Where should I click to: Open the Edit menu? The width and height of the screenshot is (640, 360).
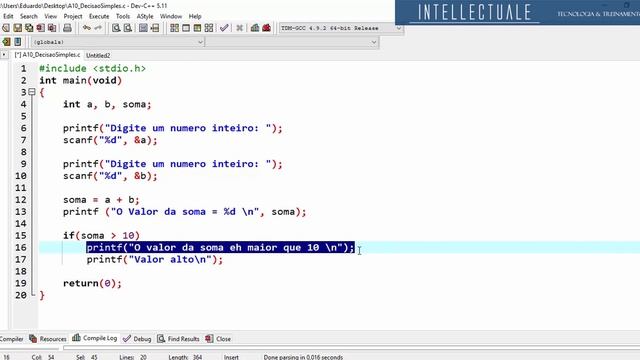coord(8,16)
